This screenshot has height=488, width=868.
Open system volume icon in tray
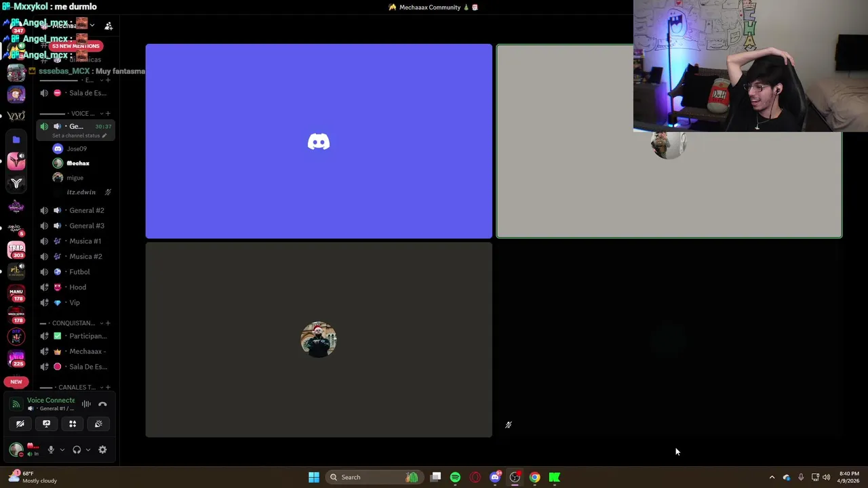click(x=826, y=477)
